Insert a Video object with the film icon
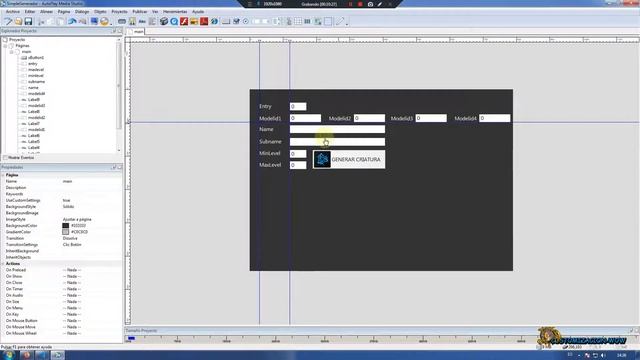The width and height of the screenshot is (640, 360). coord(164,21)
